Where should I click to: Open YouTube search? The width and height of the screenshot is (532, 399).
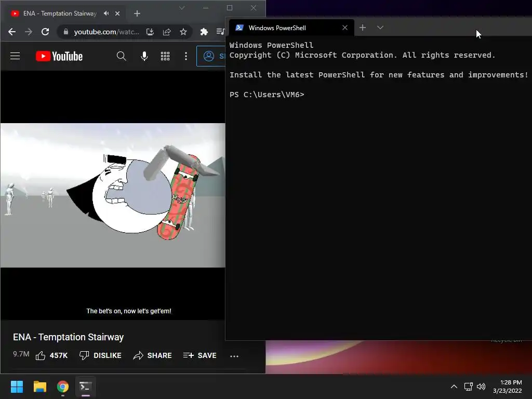[x=121, y=56]
